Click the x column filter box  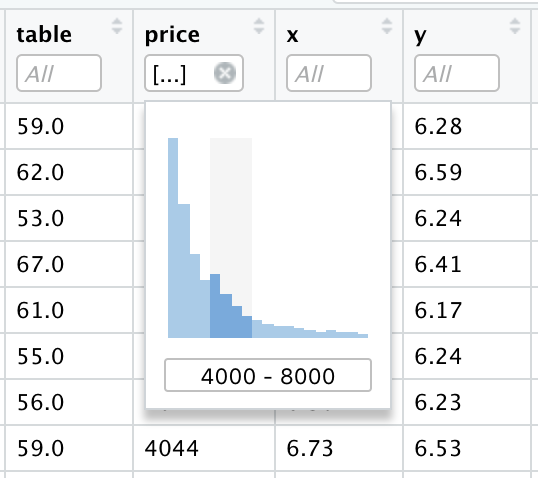click(329, 73)
